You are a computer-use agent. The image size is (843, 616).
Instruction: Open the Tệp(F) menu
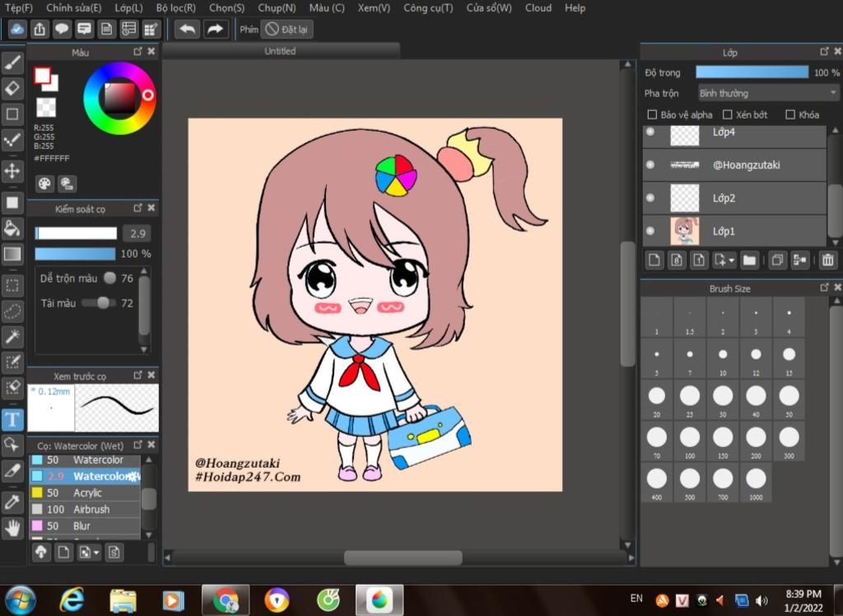[x=19, y=8]
